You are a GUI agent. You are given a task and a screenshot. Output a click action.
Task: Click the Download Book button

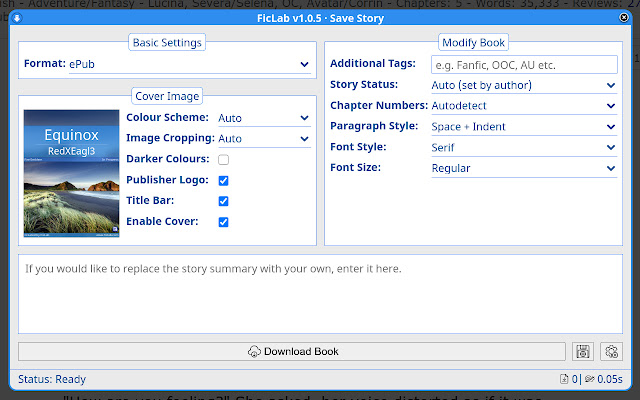tap(292, 352)
